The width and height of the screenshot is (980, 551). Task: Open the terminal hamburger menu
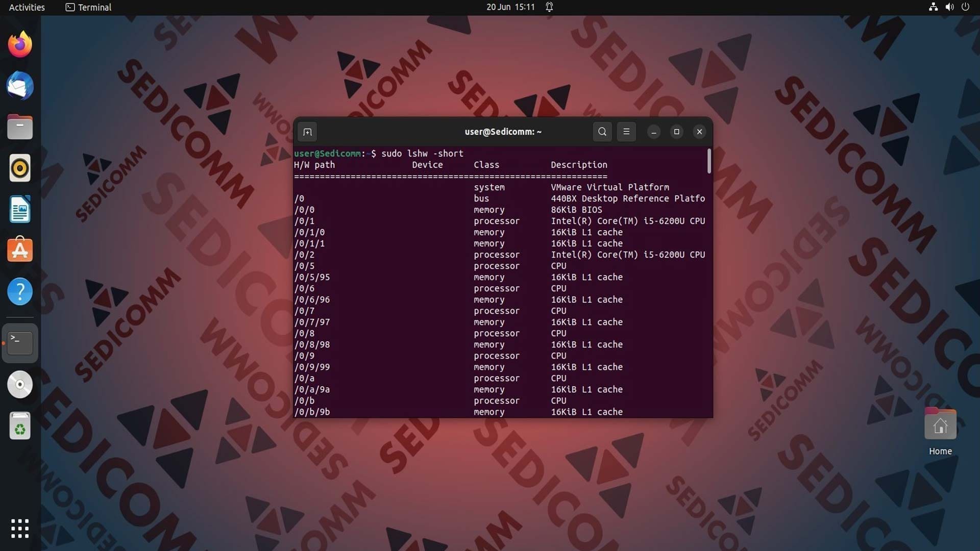[626, 132]
